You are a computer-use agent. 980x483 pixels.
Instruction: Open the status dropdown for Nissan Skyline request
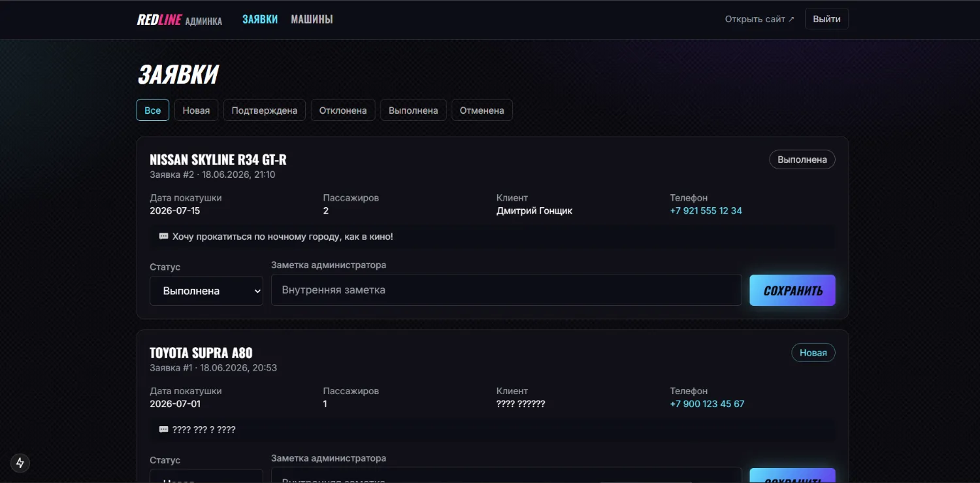pos(206,291)
